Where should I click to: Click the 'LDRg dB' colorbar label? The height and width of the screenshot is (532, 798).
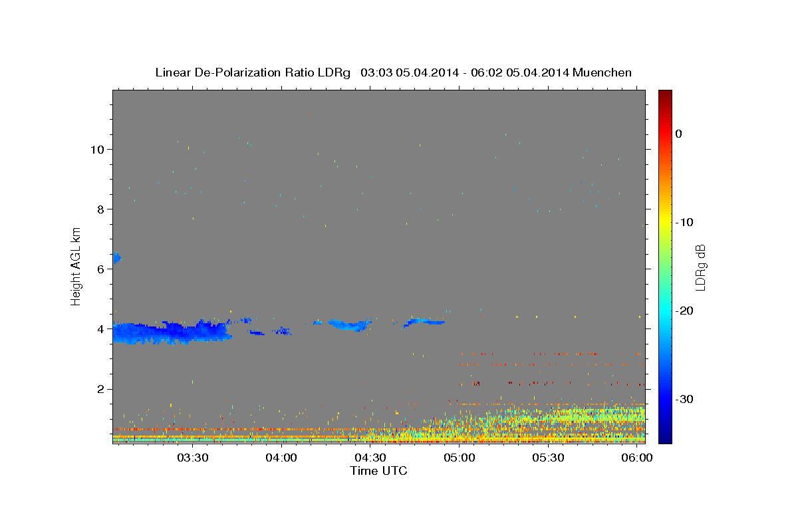coord(700,267)
